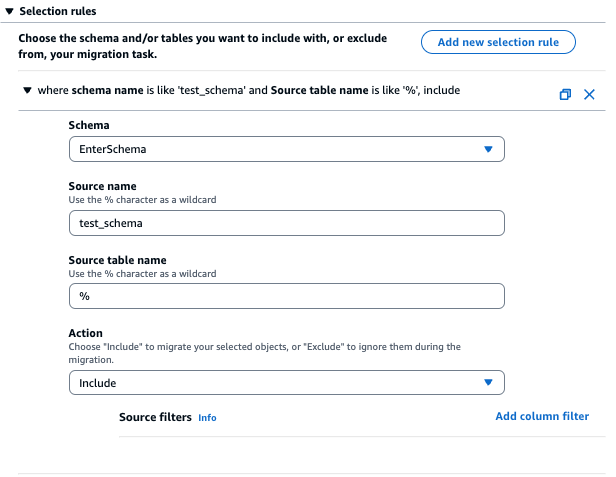
Task: Click the Action field label
Action: (87, 334)
